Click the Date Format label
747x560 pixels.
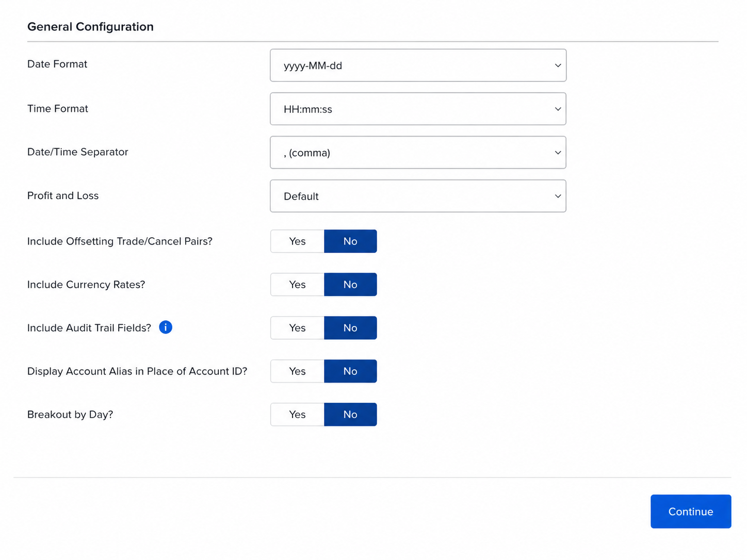click(x=57, y=64)
